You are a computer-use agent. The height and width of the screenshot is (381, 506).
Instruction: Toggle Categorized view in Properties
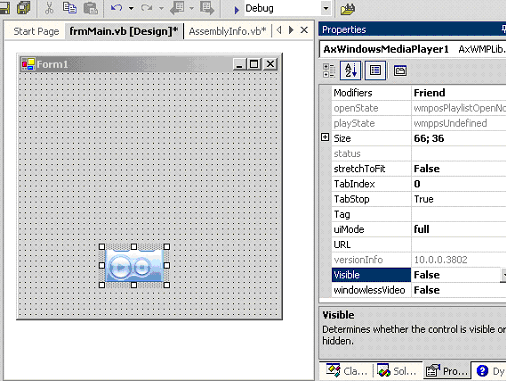tap(329, 70)
